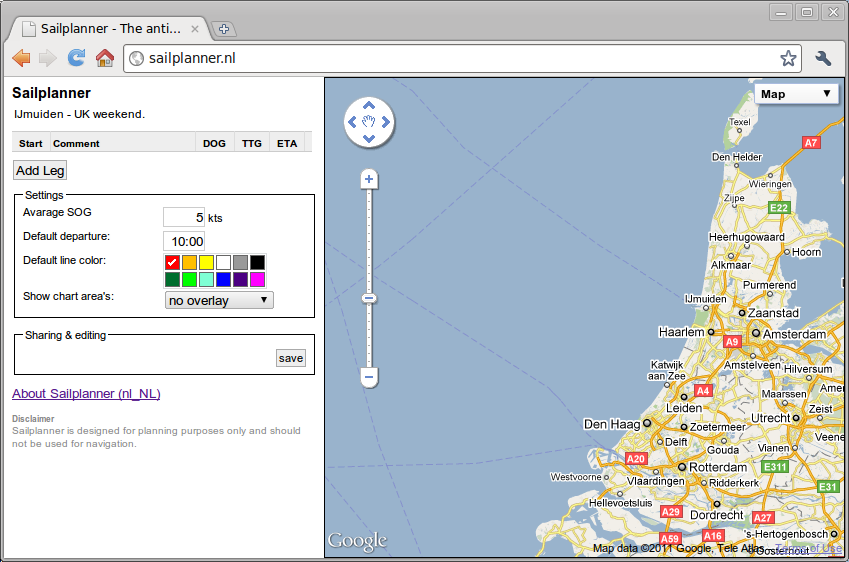This screenshot has width=849, height=562.
Task: Open a new browser tab
Action: (225, 29)
